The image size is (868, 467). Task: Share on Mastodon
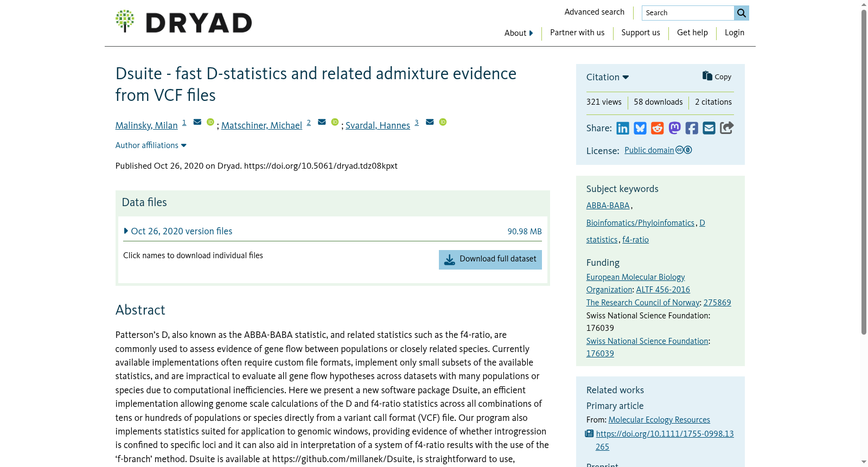(674, 128)
